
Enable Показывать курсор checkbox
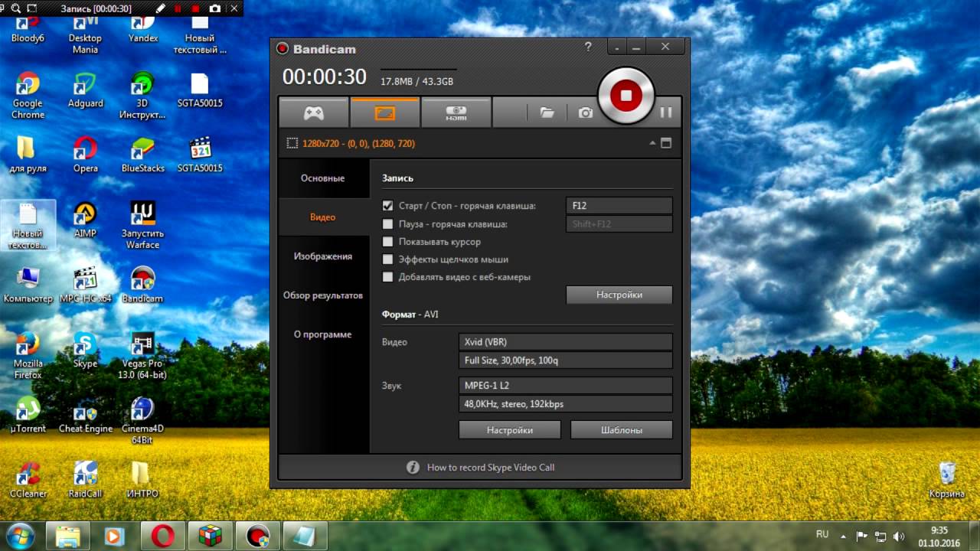387,242
